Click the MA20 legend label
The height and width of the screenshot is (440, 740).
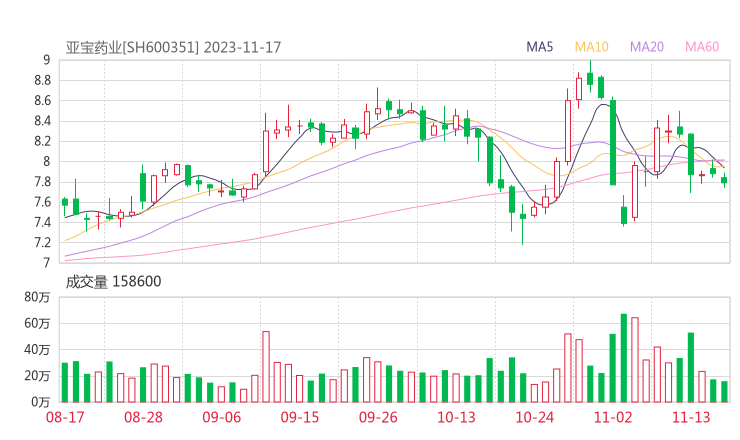(647, 47)
